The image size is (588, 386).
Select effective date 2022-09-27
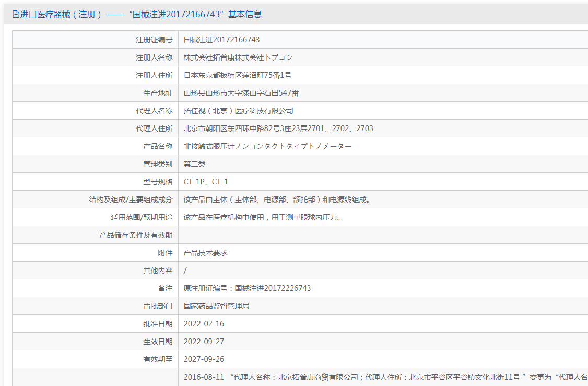(204, 342)
